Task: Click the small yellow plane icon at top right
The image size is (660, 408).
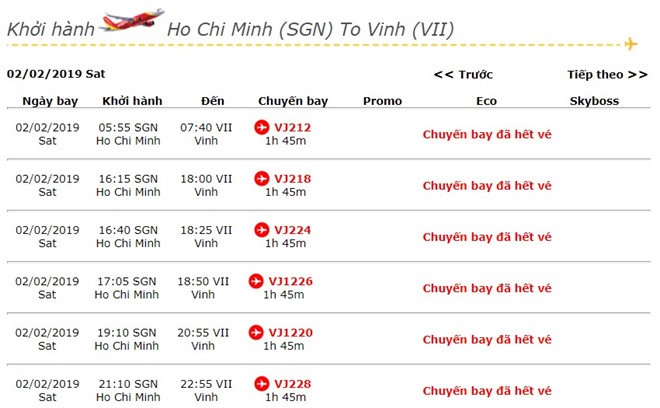Action: pyautogui.click(x=630, y=44)
